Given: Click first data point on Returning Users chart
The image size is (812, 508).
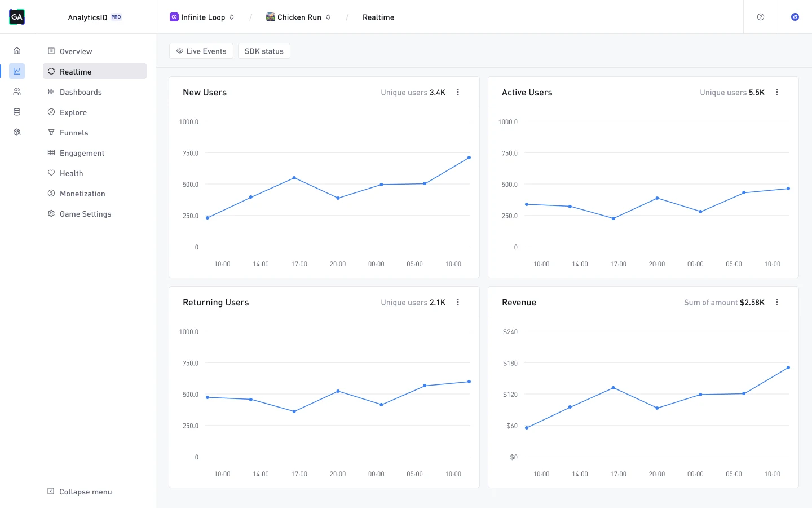Looking at the screenshot, I should pyautogui.click(x=208, y=397).
